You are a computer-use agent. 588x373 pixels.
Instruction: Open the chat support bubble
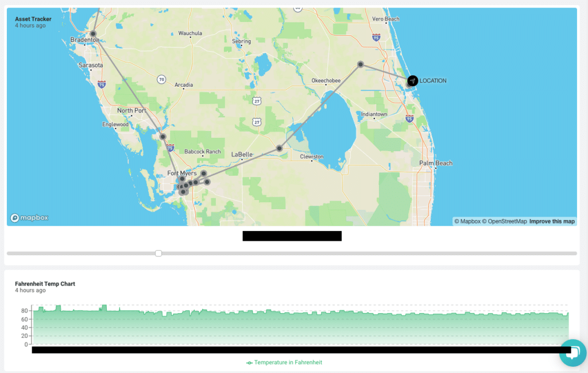[572, 353]
